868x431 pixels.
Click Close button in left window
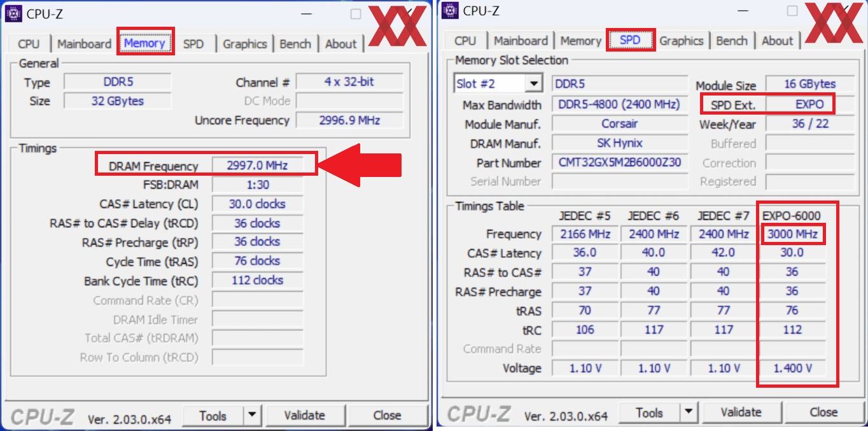pos(387,416)
